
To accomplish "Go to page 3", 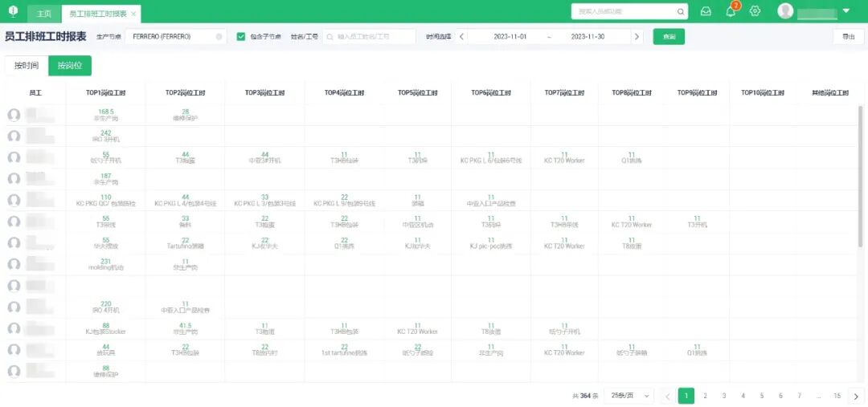I will point(724,396).
